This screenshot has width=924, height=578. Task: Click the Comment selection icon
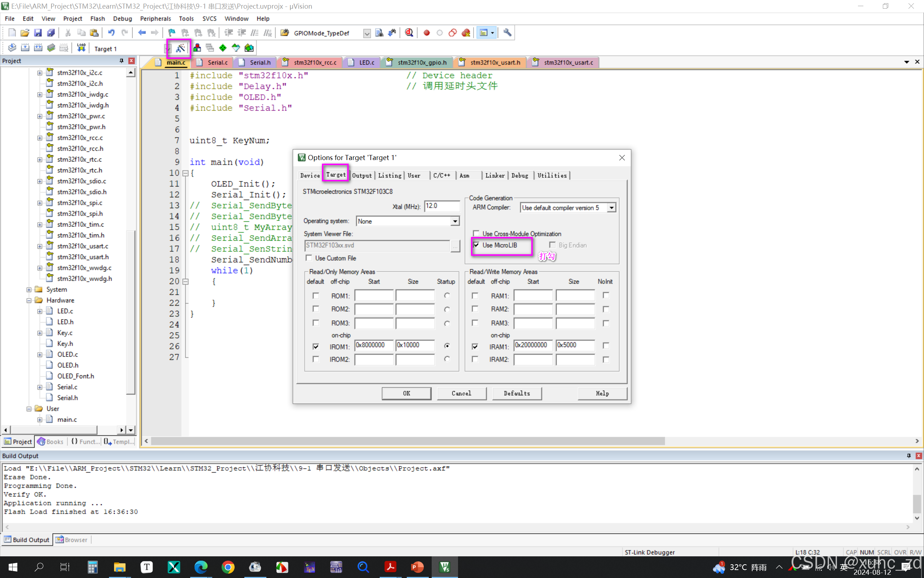[255, 33]
